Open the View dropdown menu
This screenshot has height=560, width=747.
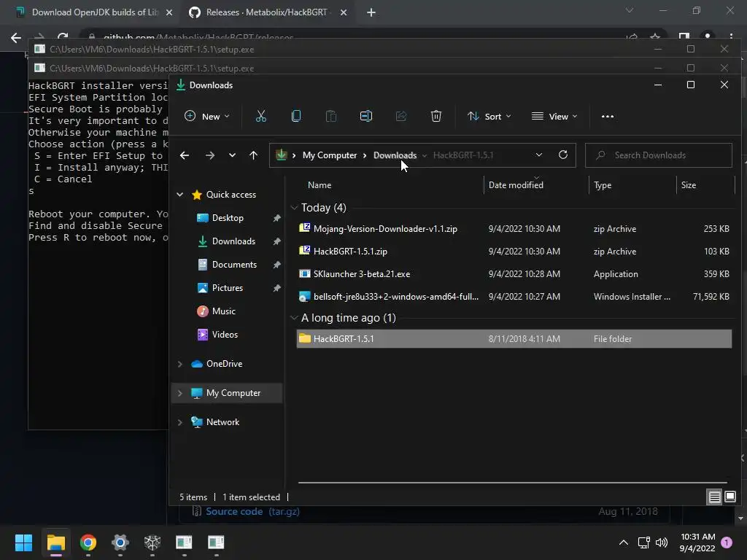pyautogui.click(x=554, y=116)
